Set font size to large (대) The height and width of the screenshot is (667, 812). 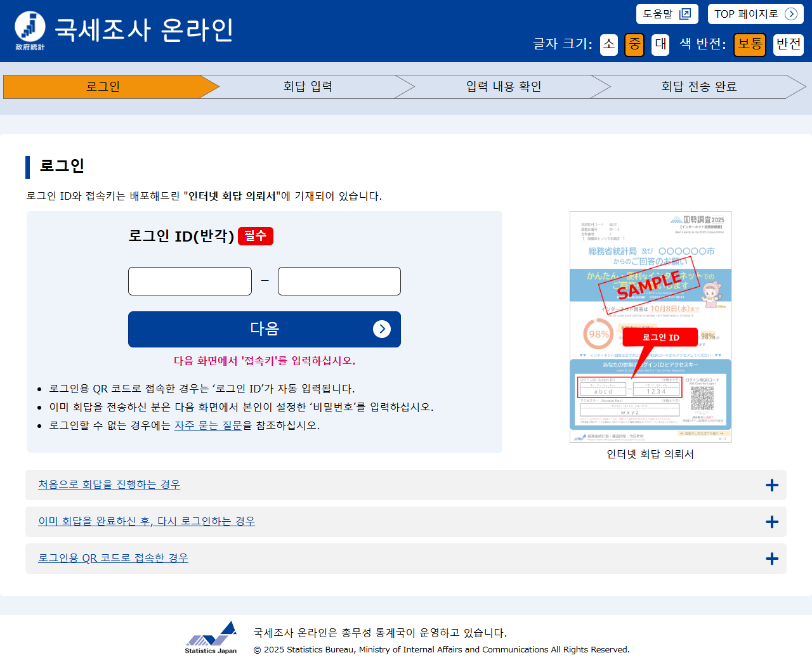pos(660,44)
